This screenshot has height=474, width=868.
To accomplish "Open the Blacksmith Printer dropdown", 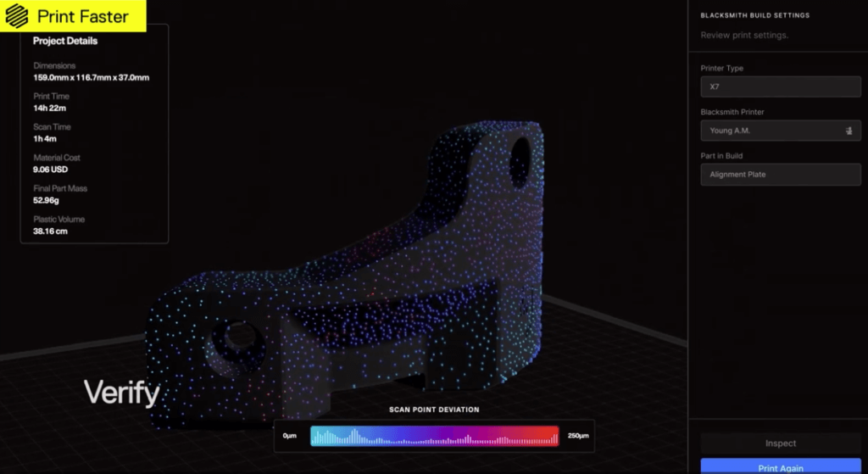I will [781, 131].
